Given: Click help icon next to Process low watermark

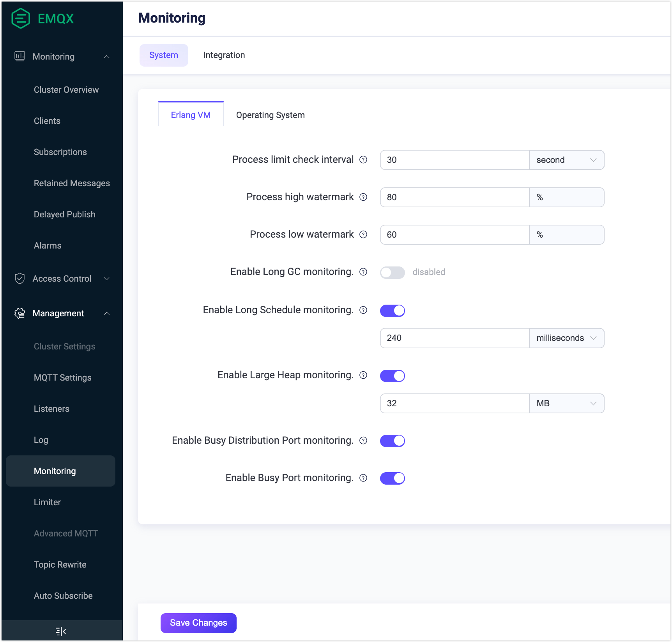Looking at the screenshot, I should (363, 235).
